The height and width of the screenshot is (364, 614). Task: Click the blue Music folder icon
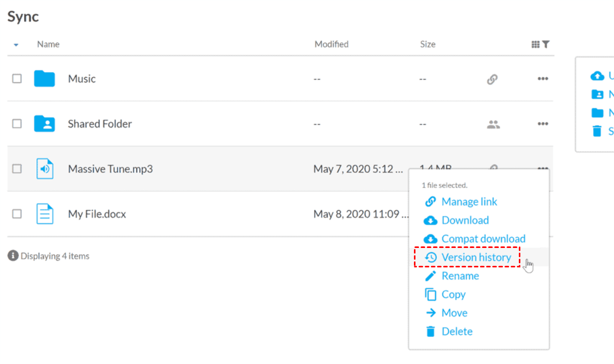(45, 79)
